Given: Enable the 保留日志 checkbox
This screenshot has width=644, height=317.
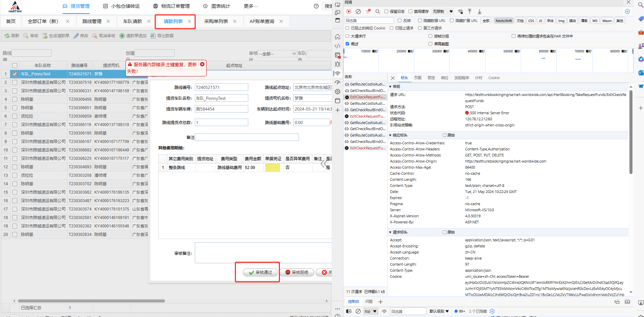Looking at the screenshot, I should click(386, 11).
